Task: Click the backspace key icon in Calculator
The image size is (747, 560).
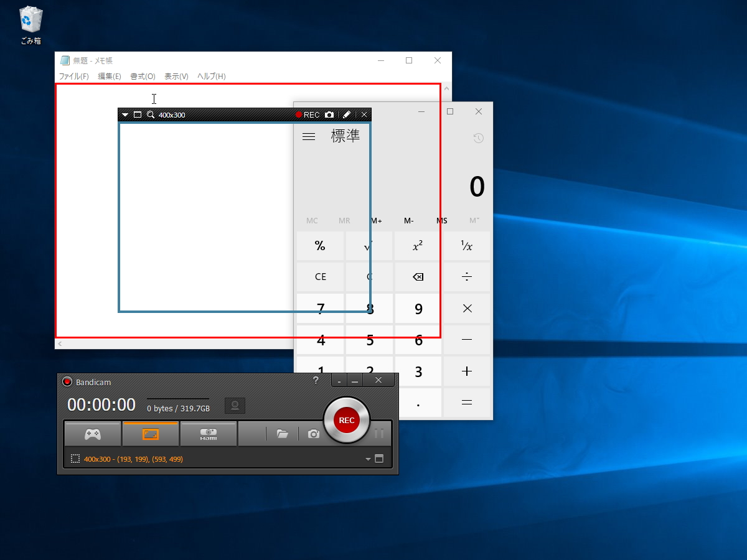Action: click(x=418, y=277)
